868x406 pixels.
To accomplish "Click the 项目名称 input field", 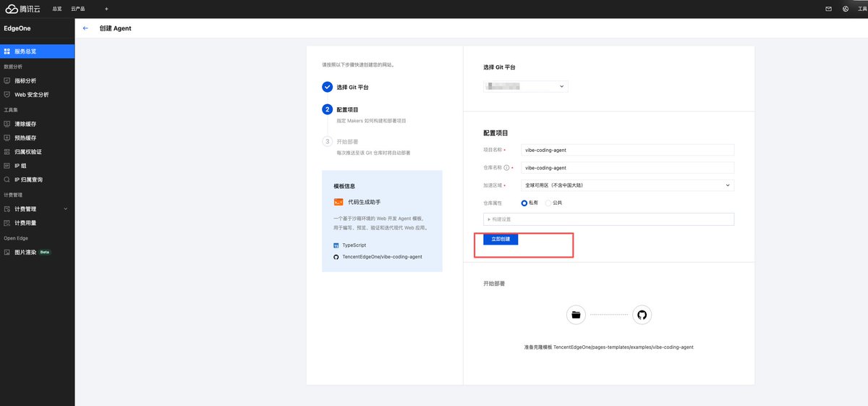I will pos(628,150).
